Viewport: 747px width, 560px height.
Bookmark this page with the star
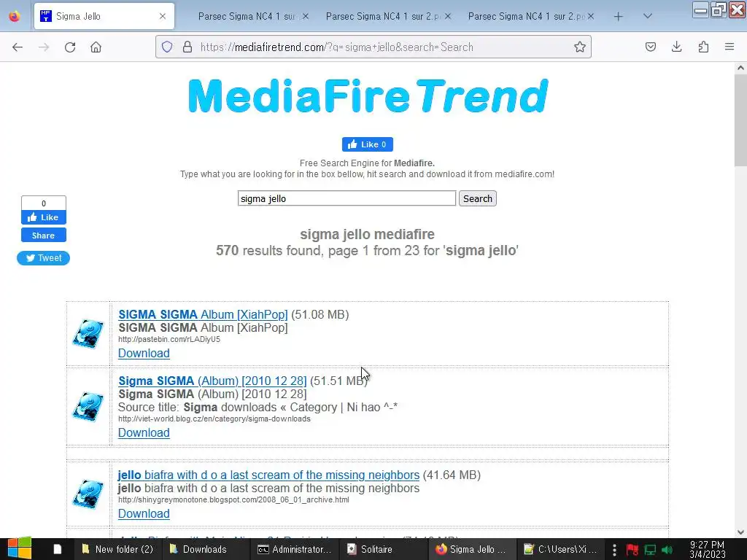(580, 47)
